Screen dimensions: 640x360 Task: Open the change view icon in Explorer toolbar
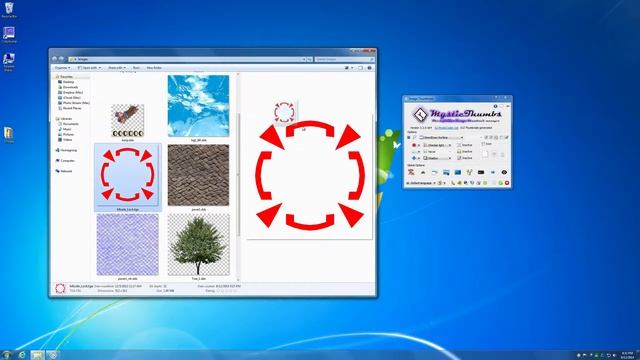tap(347, 68)
